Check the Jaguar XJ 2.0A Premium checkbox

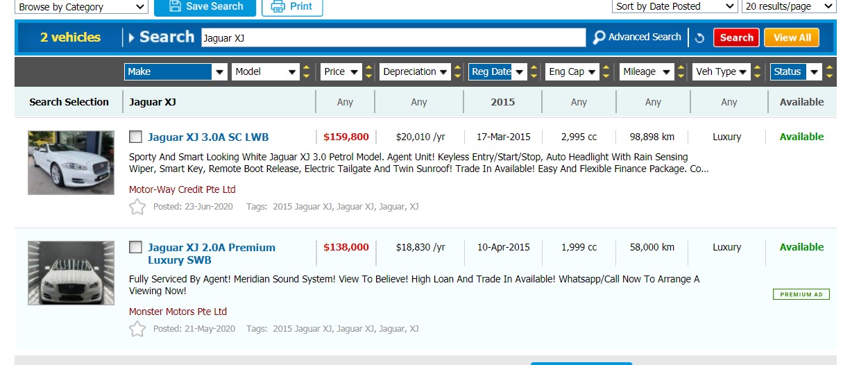click(x=136, y=247)
